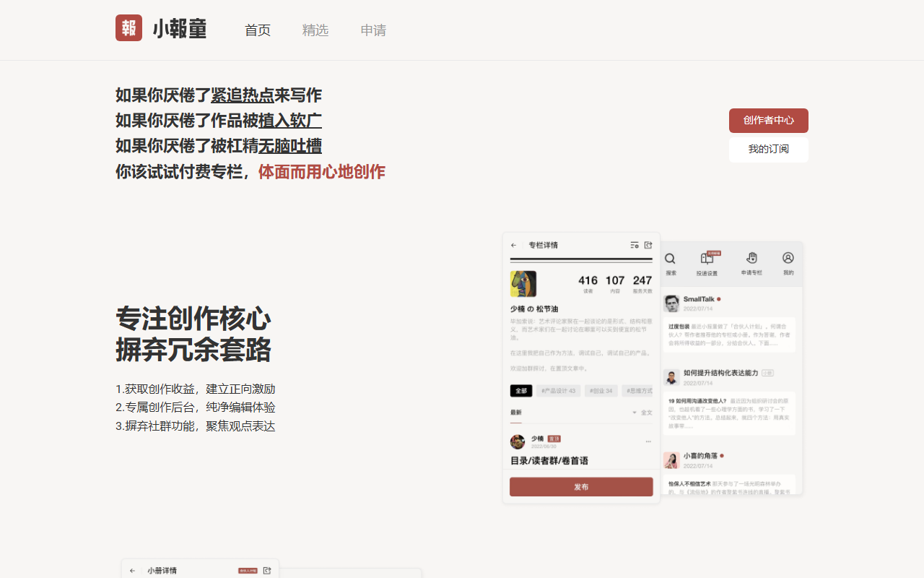Open the 目录/读者群/卷首语 post title
924x578 pixels.
(x=549, y=460)
